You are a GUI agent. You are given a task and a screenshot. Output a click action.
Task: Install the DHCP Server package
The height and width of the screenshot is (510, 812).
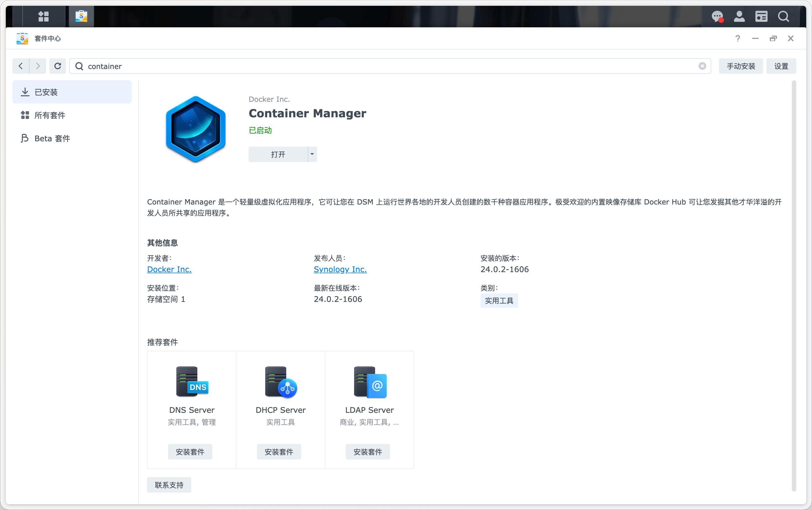[278, 452]
